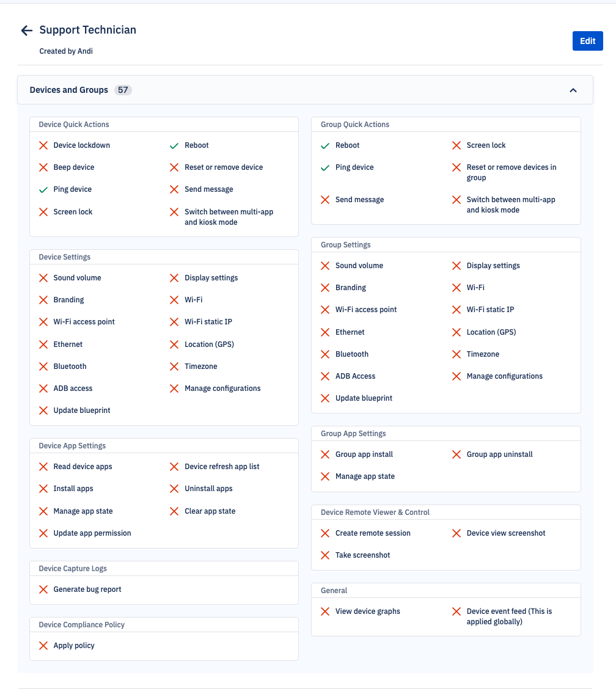The height and width of the screenshot is (689, 616).
Task: Click the X icon beside Create remote session
Action: click(x=325, y=533)
